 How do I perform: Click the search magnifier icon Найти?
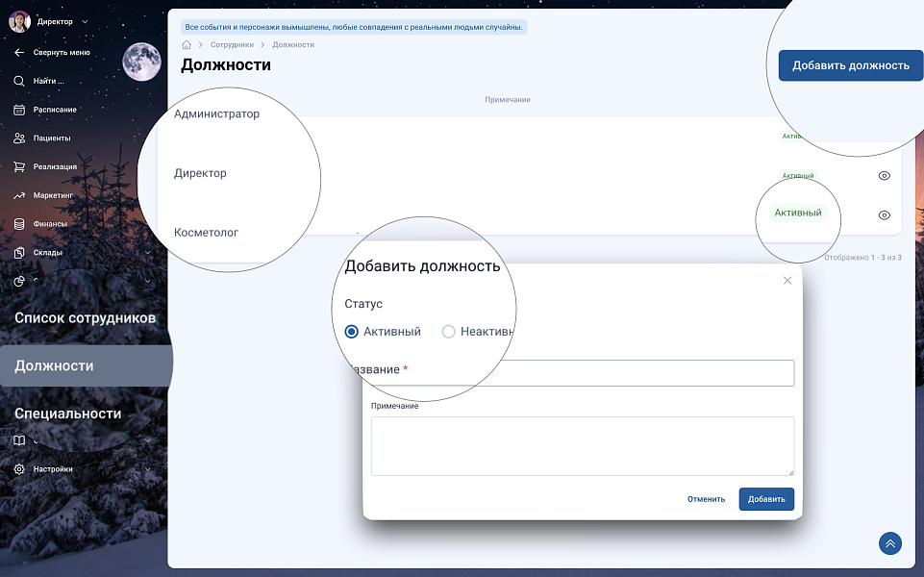tap(19, 81)
